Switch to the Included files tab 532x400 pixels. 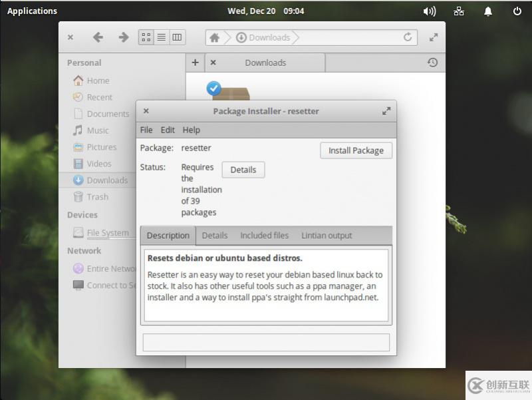(x=264, y=236)
